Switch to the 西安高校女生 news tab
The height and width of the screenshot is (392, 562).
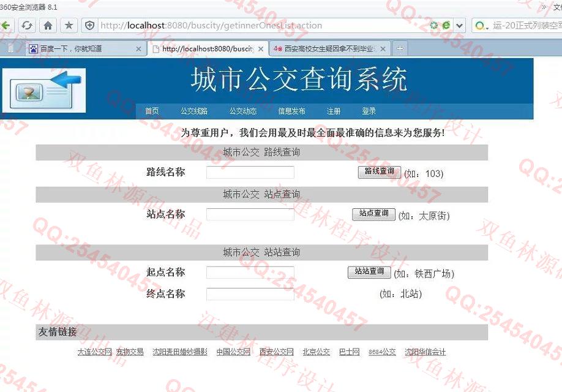tap(329, 49)
